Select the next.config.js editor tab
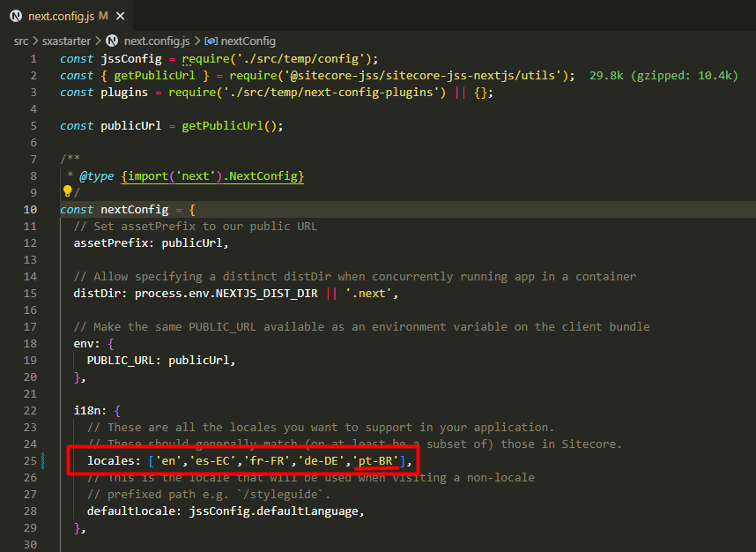This screenshot has height=552, width=756. pyautogui.click(x=67, y=16)
